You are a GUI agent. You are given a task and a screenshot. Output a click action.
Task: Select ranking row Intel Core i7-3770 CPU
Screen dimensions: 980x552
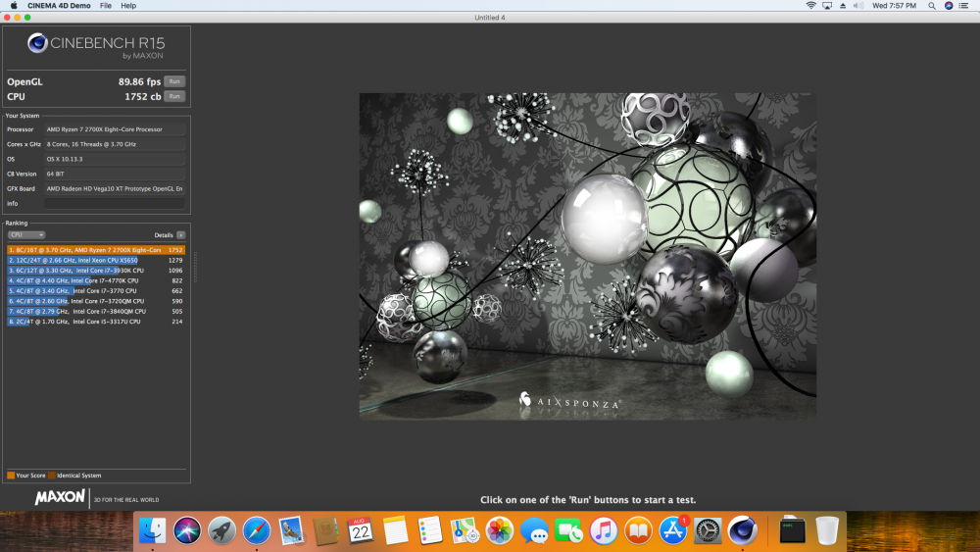coord(96,290)
